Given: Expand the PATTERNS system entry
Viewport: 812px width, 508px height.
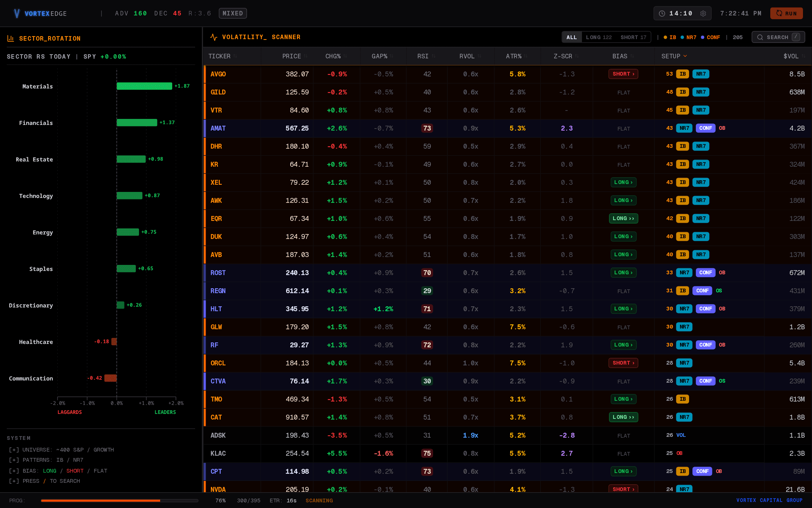Looking at the screenshot, I should 46,460.
